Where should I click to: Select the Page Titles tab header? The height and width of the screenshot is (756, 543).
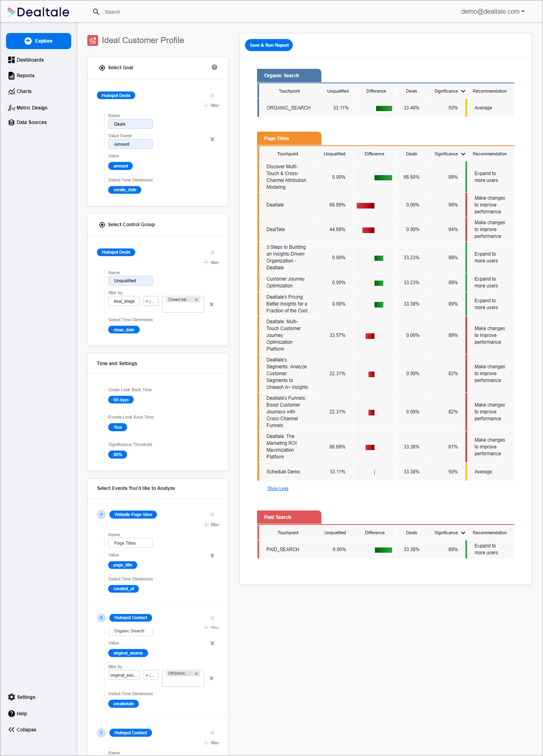(x=289, y=138)
